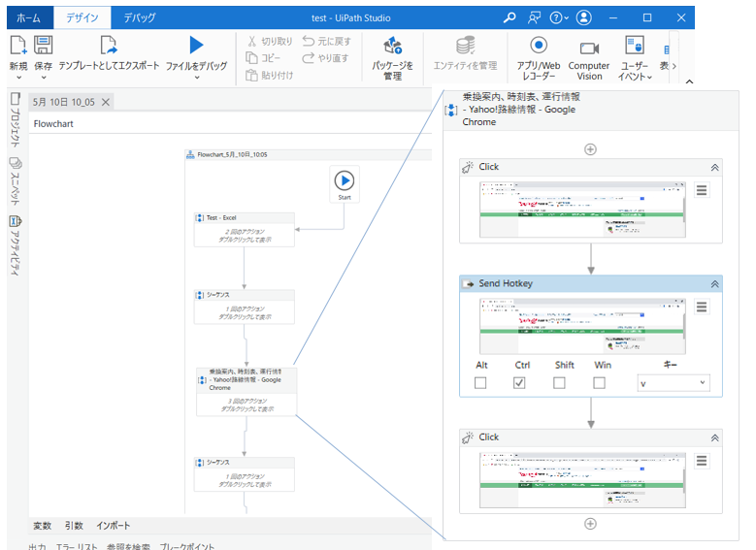Expand 保存 dropdown arrow

click(x=44, y=78)
